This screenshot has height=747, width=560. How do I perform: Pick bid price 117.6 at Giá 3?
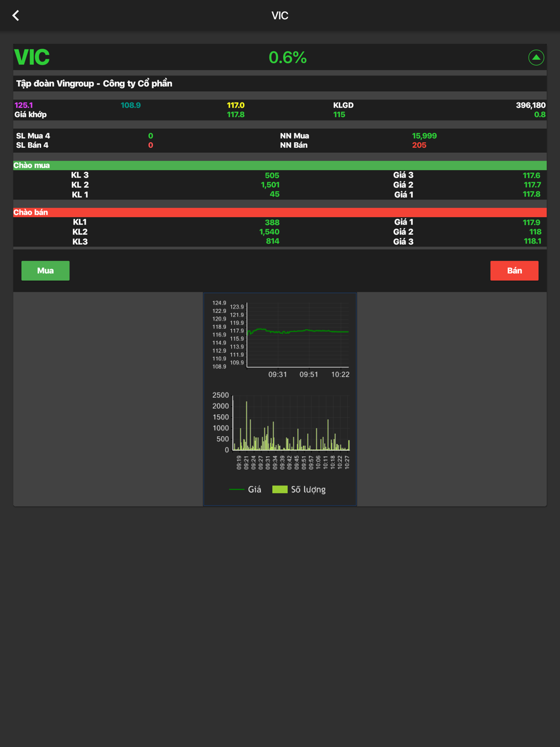tap(531, 175)
